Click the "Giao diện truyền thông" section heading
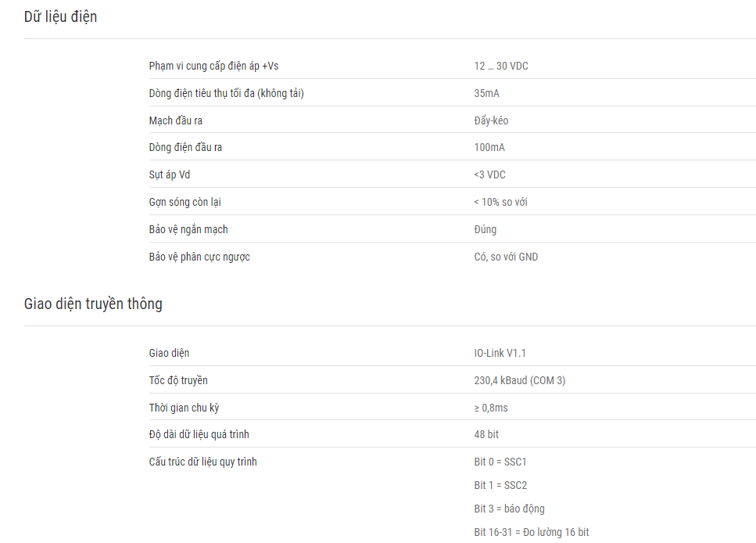This screenshot has height=543, width=756. tap(93, 304)
